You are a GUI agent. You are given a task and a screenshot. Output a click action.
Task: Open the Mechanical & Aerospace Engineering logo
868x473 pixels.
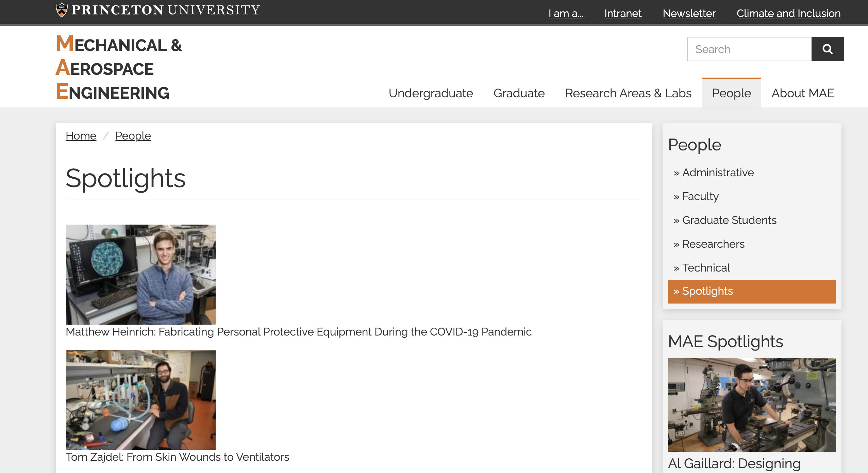(x=119, y=68)
